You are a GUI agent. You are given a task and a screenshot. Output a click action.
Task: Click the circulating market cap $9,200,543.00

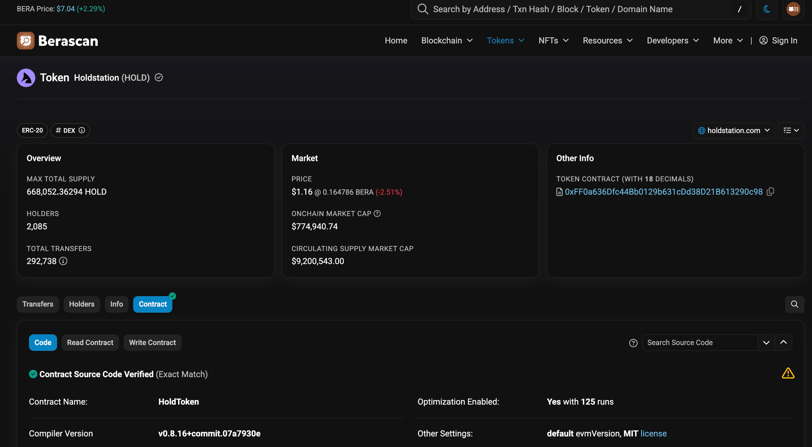317,261
